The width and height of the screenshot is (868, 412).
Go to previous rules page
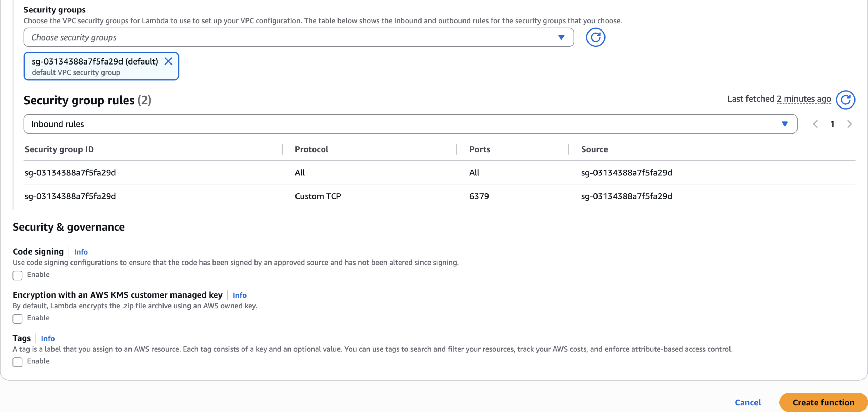point(815,124)
